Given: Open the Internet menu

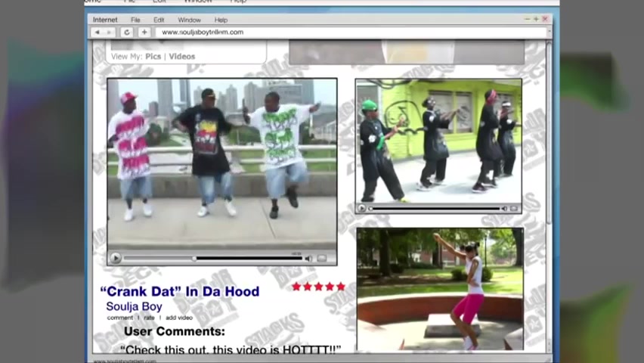Looking at the screenshot, I should tap(105, 20).
